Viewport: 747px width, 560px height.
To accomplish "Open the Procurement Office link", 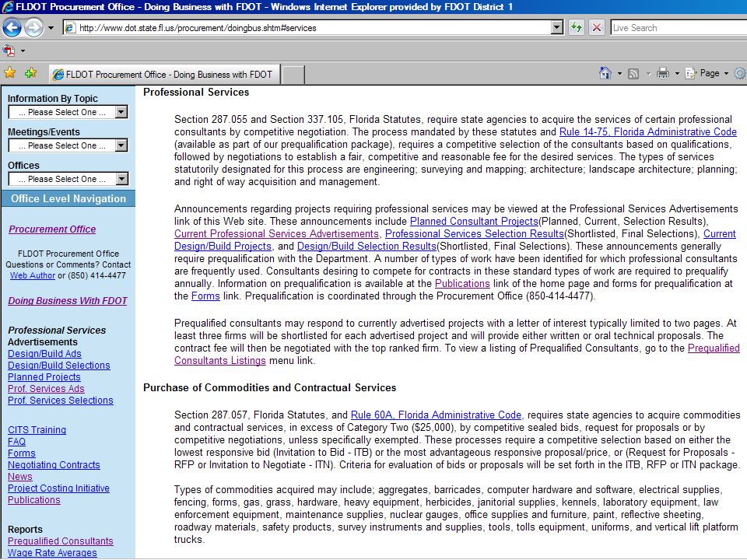I will point(52,229).
